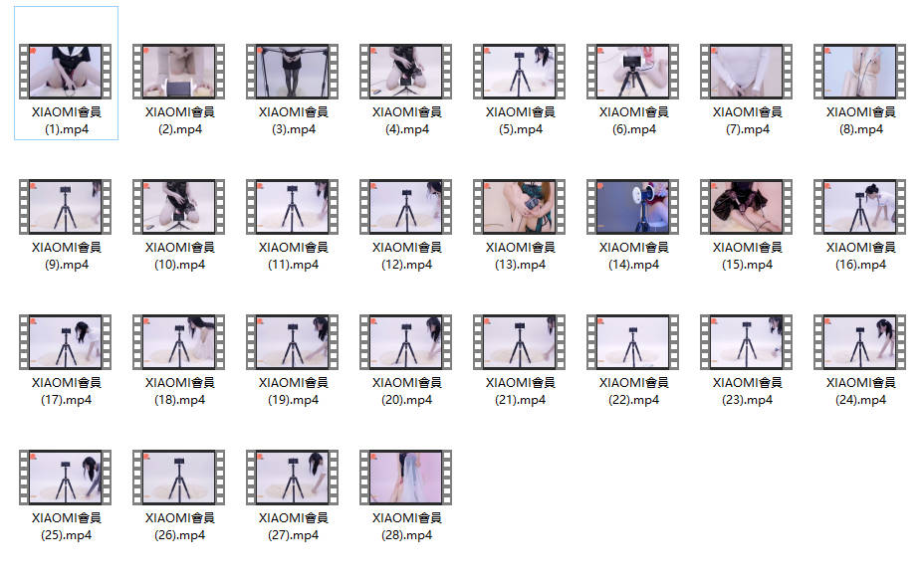Select the XIAOMI會員 (26).mp4 video icon

178,478
